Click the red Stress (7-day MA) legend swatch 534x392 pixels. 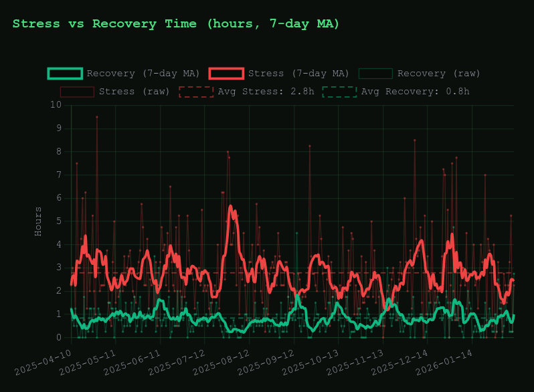tap(226, 74)
